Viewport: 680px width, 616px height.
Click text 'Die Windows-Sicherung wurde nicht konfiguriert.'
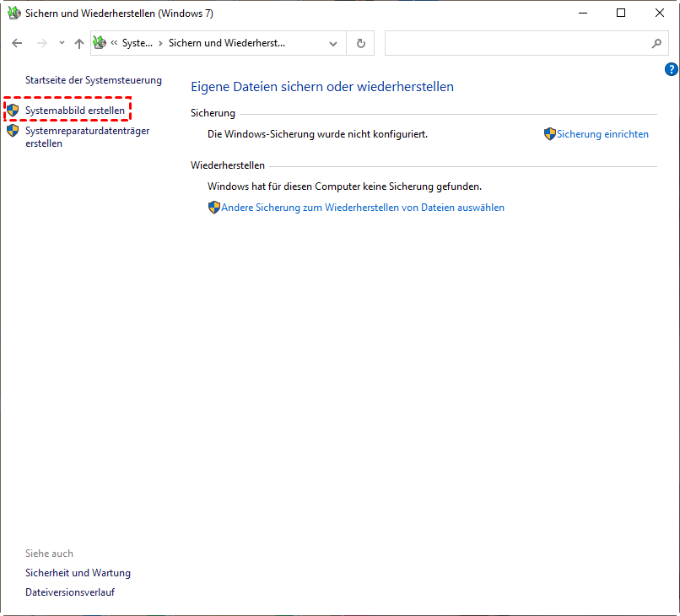(x=317, y=134)
